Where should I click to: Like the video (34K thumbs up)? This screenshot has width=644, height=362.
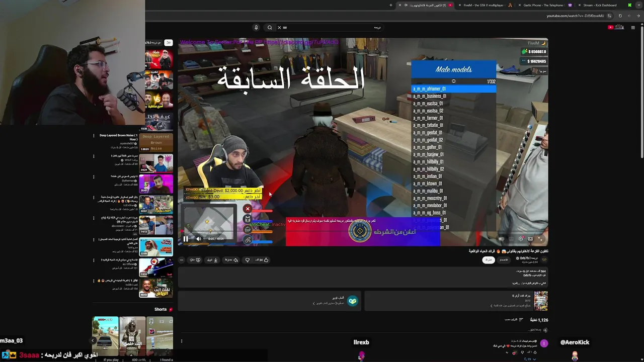[x=262, y=260]
